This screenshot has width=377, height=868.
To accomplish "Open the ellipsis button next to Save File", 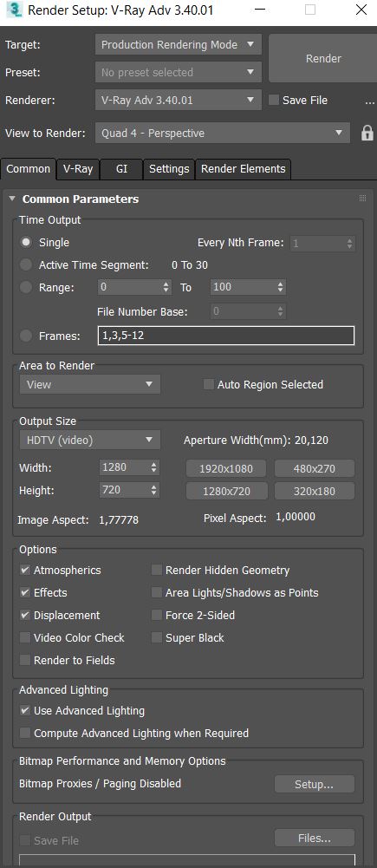I will (x=370, y=101).
